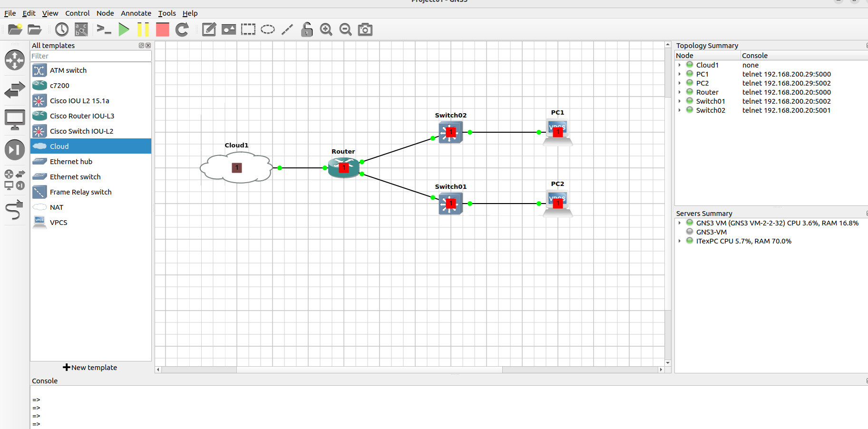This screenshot has width=868, height=429.
Task: Stop all nodes with red square button
Action: 163,29
